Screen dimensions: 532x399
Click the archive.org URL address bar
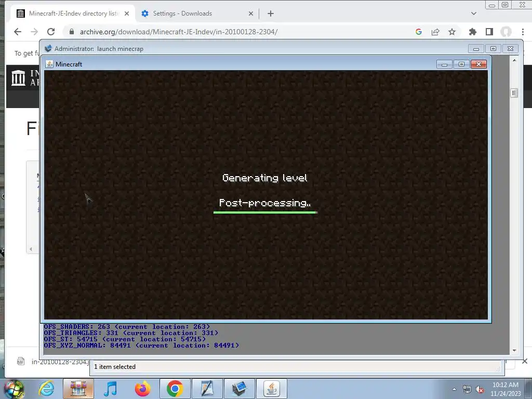179,32
